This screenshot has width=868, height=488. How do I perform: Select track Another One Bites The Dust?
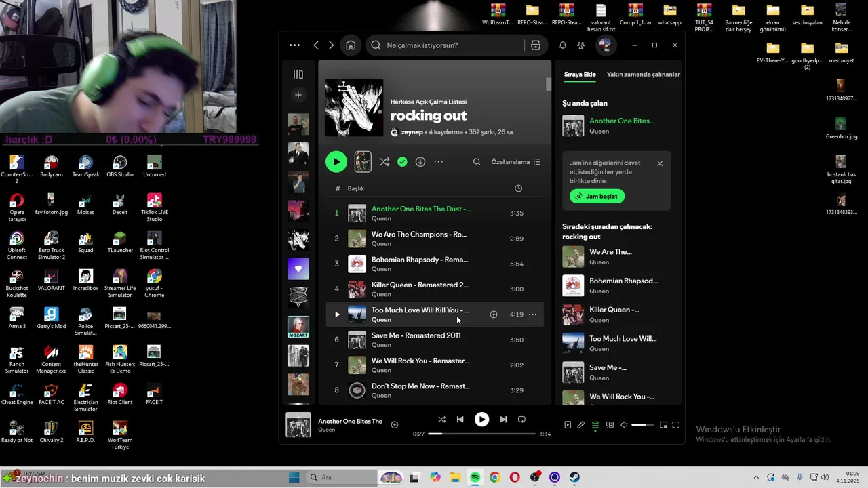pyautogui.click(x=435, y=213)
